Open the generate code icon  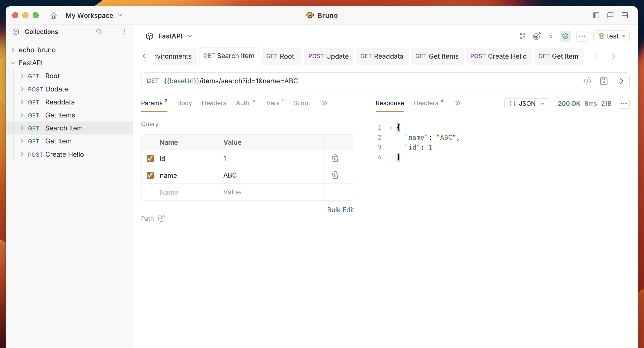(587, 81)
